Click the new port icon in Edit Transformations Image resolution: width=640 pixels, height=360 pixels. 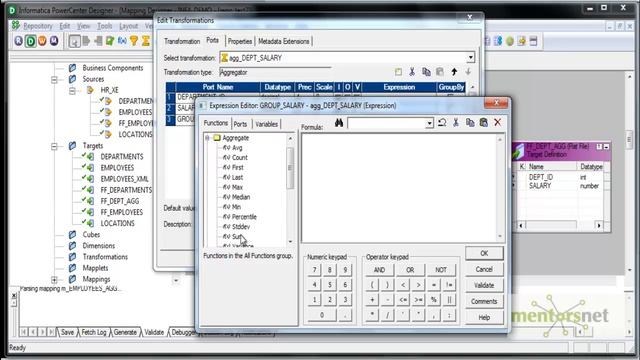point(398,72)
